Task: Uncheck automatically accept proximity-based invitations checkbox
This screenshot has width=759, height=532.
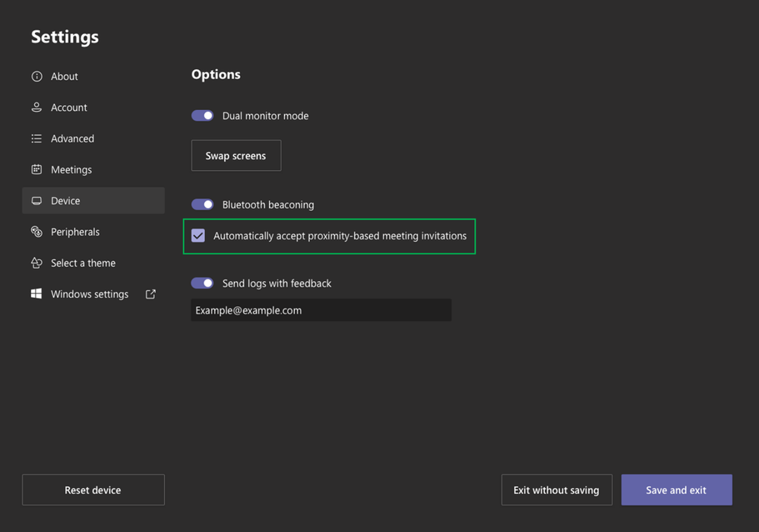Action: click(x=198, y=236)
